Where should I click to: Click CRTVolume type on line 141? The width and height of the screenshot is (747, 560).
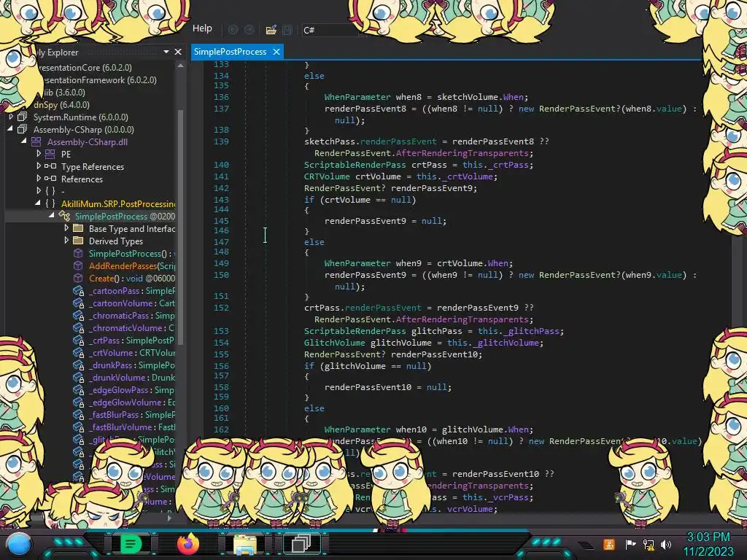tap(327, 176)
